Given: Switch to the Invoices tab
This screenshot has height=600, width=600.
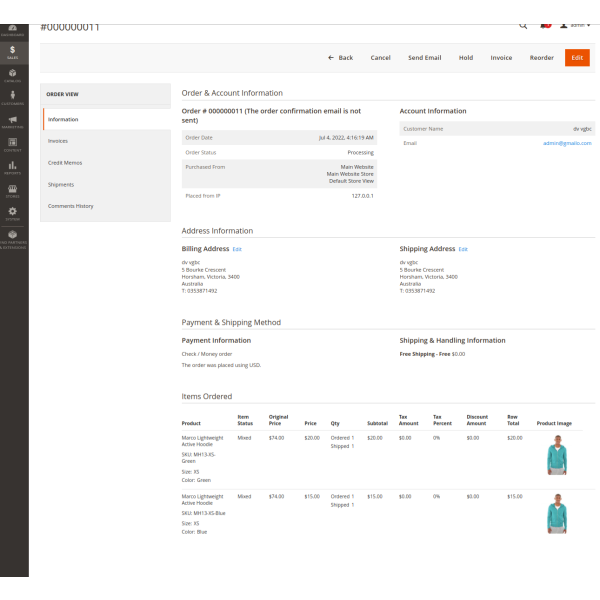Looking at the screenshot, I should point(58,141).
